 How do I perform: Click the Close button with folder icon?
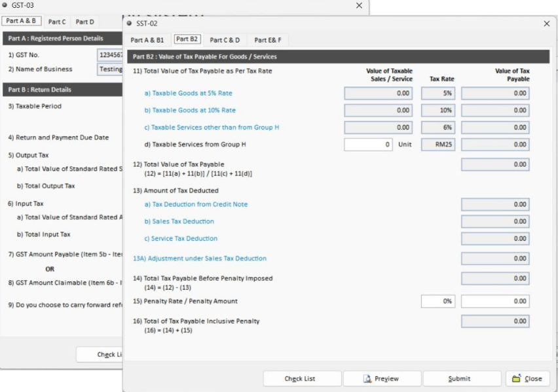[527, 378]
